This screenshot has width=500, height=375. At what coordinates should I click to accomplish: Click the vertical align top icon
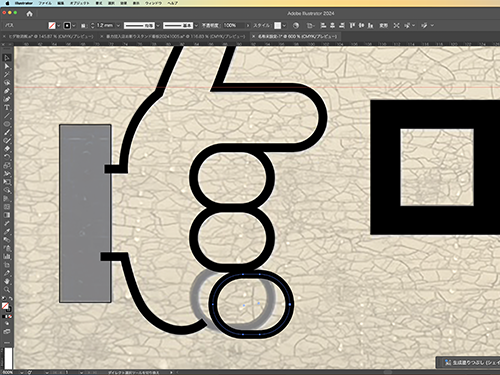click(352, 25)
